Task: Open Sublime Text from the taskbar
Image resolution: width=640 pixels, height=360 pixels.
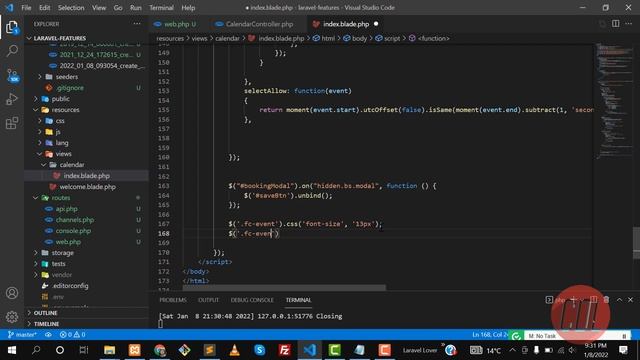Action: click(209, 350)
